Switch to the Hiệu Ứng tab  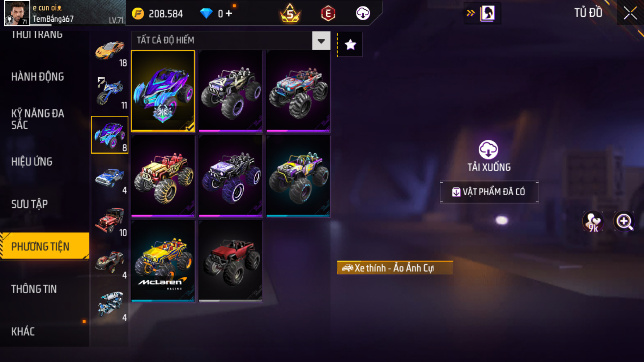32,161
